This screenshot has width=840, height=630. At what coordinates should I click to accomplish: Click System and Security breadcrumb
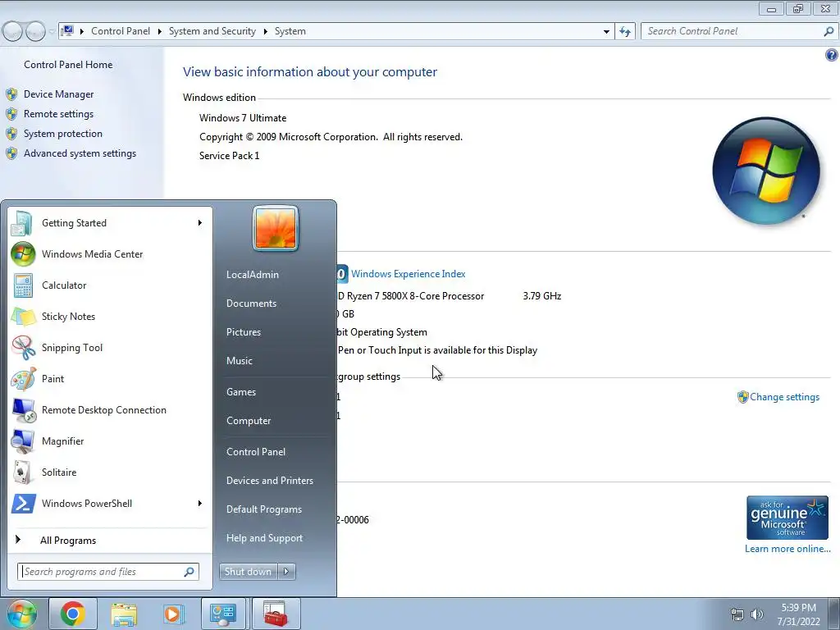(x=212, y=31)
